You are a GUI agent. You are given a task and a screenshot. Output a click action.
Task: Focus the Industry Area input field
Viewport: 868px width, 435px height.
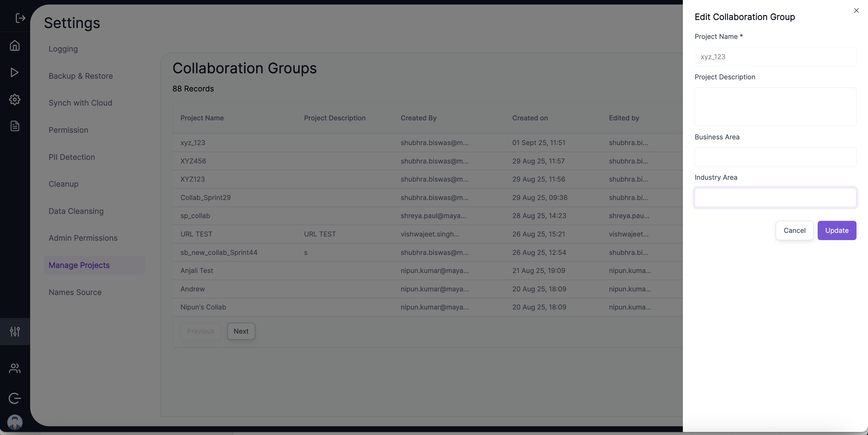(x=775, y=198)
